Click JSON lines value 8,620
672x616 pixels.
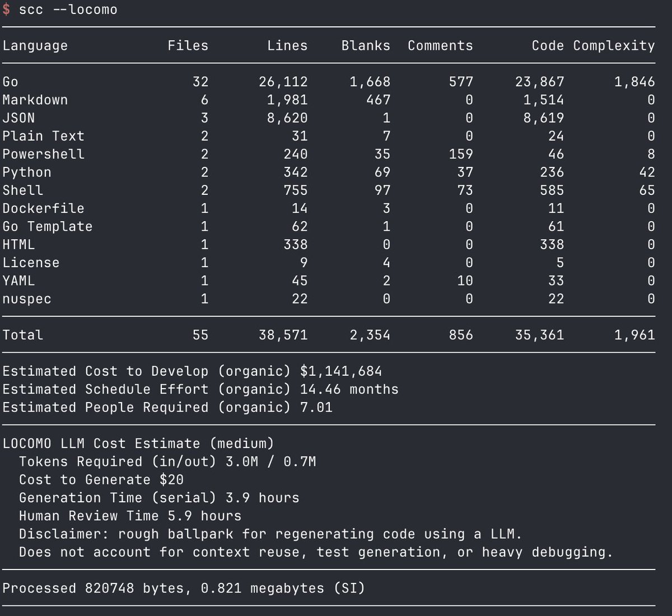287,118
